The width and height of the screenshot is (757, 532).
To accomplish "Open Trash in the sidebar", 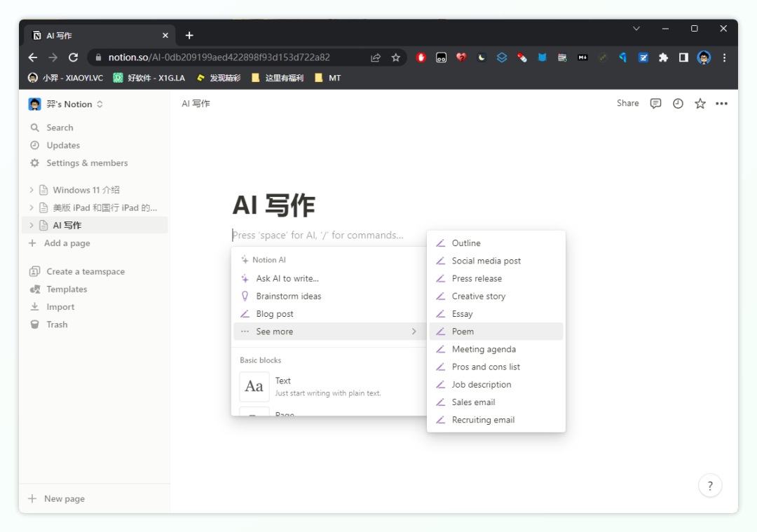I will 57,325.
